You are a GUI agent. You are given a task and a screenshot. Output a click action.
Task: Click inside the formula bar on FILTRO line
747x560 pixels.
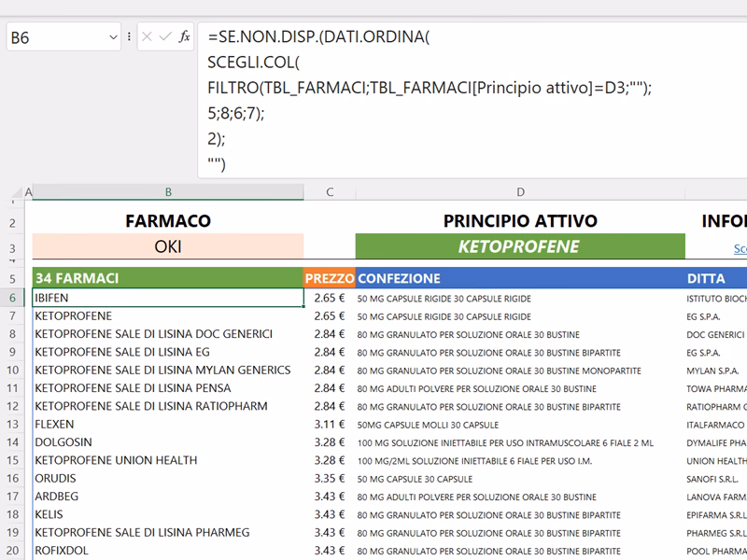tap(430, 88)
